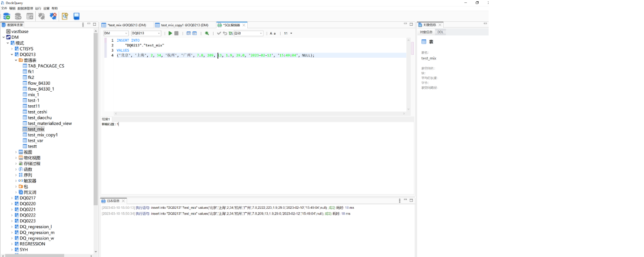Click the gray database transfer toolbar icon

click(18, 16)
